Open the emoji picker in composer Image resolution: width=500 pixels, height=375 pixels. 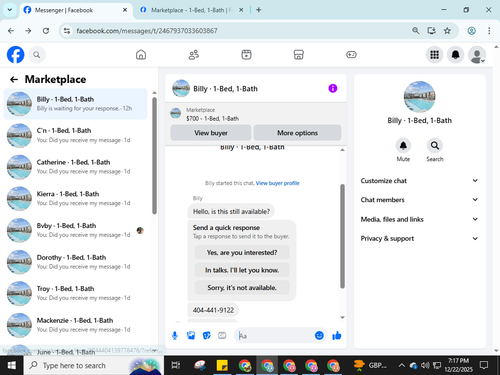point(319,336)
